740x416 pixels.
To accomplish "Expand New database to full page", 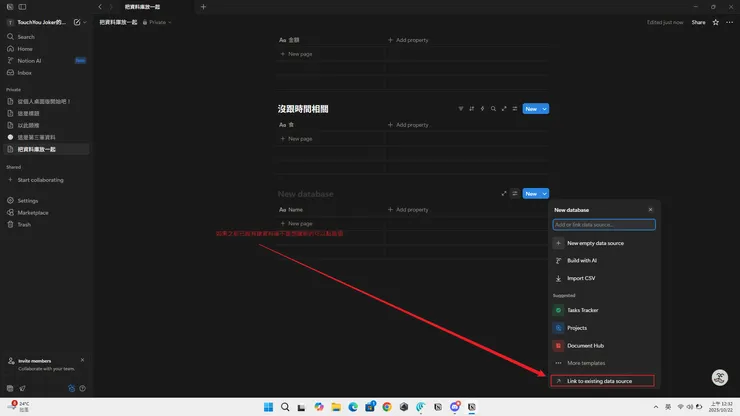I will pyautogui.click(x=504, y=194).
